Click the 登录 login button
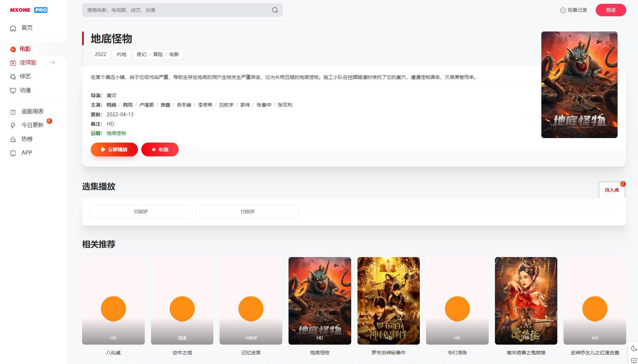This screenshot has height=364, width=638. coord(611,10)
